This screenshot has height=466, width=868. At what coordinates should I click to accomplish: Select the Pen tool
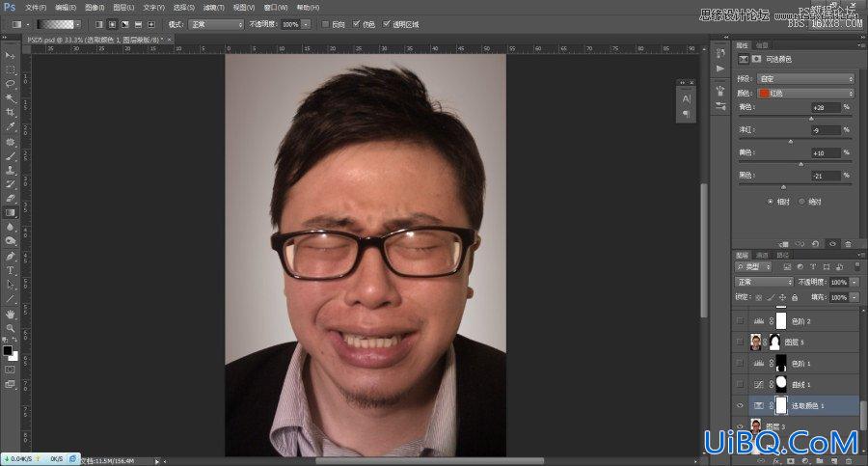pyautogui.click(x=10, y=256)
